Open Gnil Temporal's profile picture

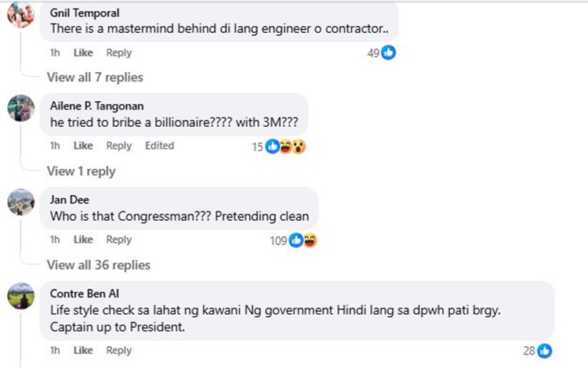point(21,15)
